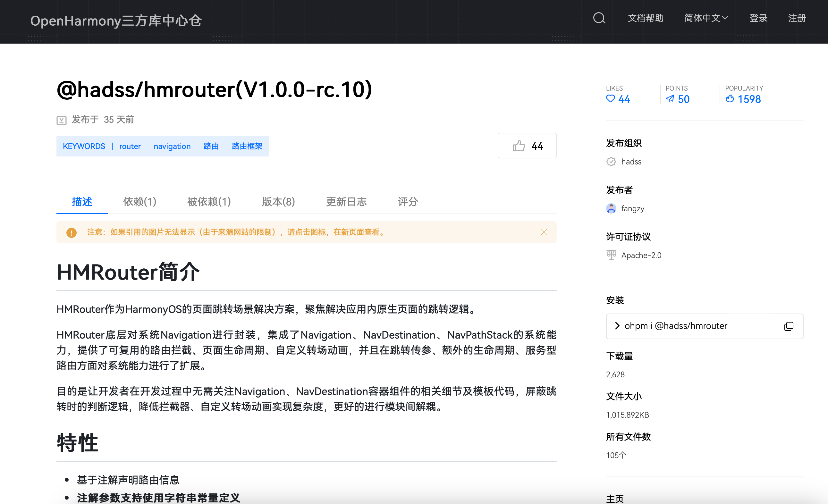Screen dimensions: 828x504
Task: Click the thumbs-up like icon
Action: [519, 146]
